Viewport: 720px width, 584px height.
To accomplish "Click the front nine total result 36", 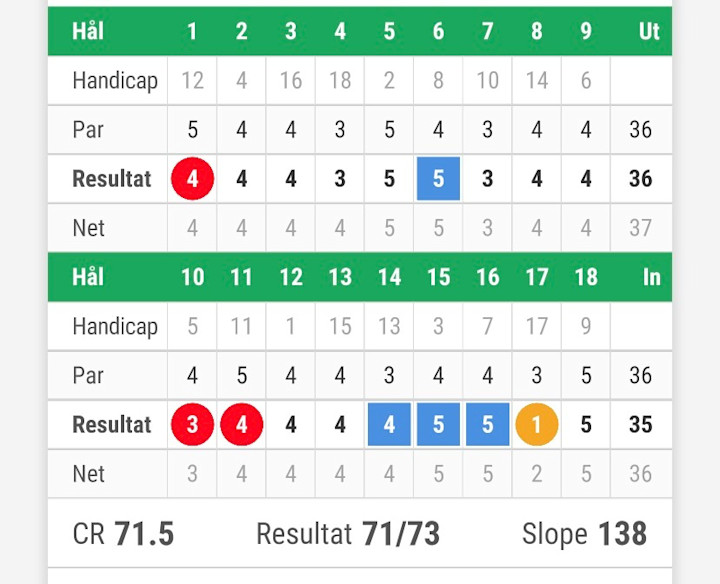I will [641, 179].
